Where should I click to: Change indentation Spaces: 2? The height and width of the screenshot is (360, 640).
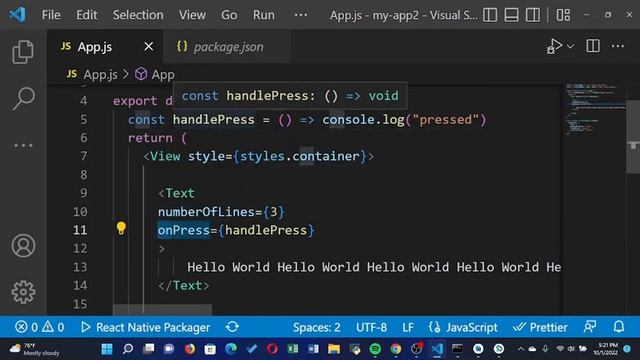317,327
